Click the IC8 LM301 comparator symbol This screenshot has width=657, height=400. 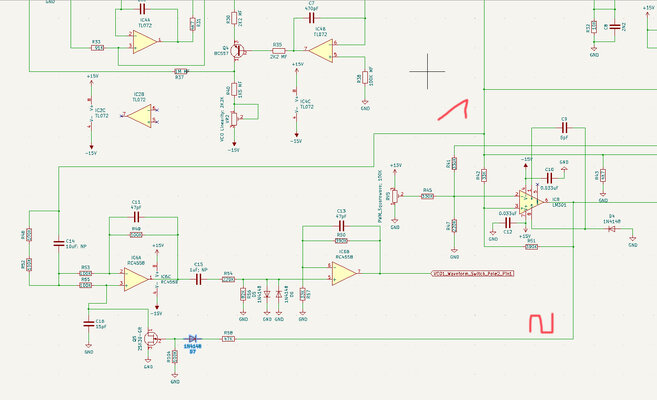click(x=530, y=201)
